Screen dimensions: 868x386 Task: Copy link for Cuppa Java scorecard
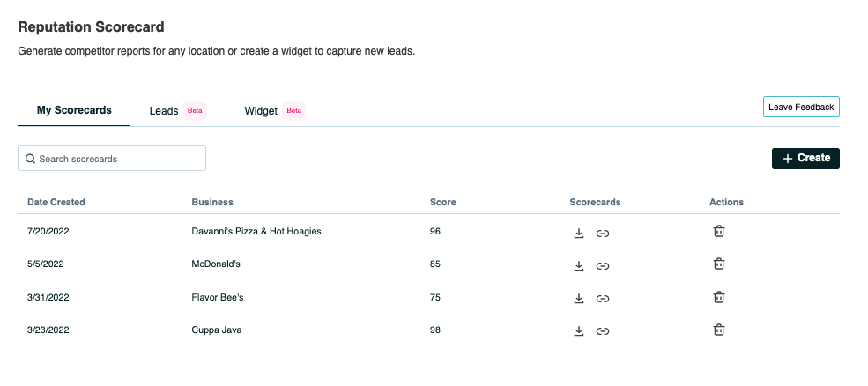point(603,331)
